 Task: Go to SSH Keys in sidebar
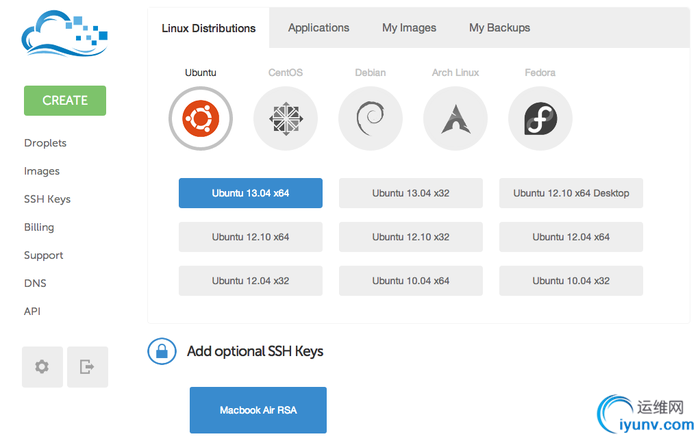coord(47,199)
